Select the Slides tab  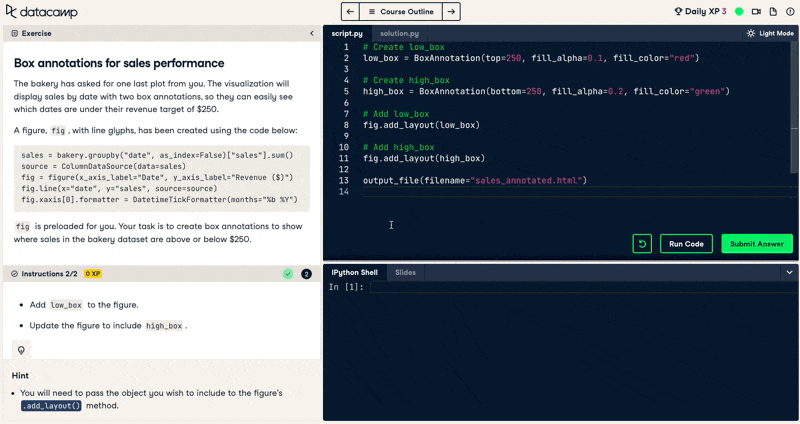(x=405, y=272)
